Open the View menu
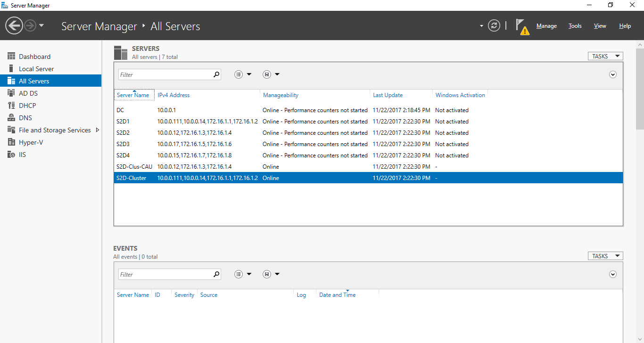644x343 pixels. pos(600,26)
